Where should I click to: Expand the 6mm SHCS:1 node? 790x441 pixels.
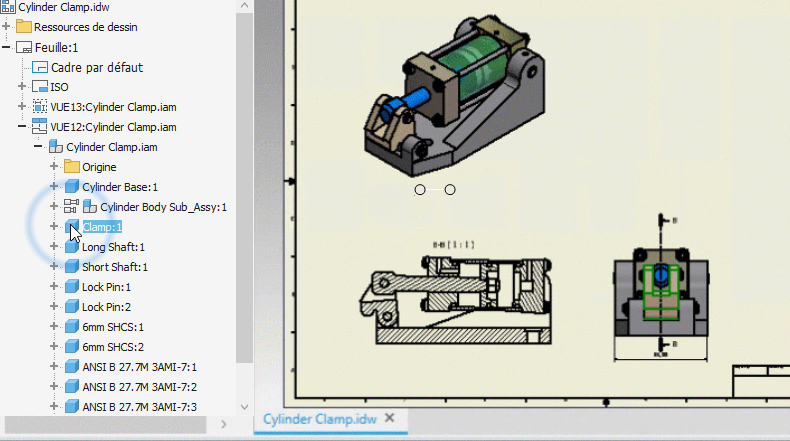tap(54, 326)
